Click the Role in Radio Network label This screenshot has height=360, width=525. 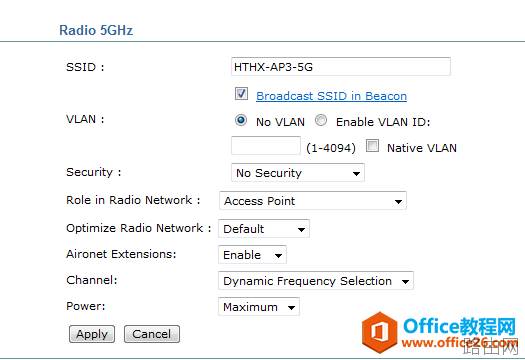pos(133,200)
